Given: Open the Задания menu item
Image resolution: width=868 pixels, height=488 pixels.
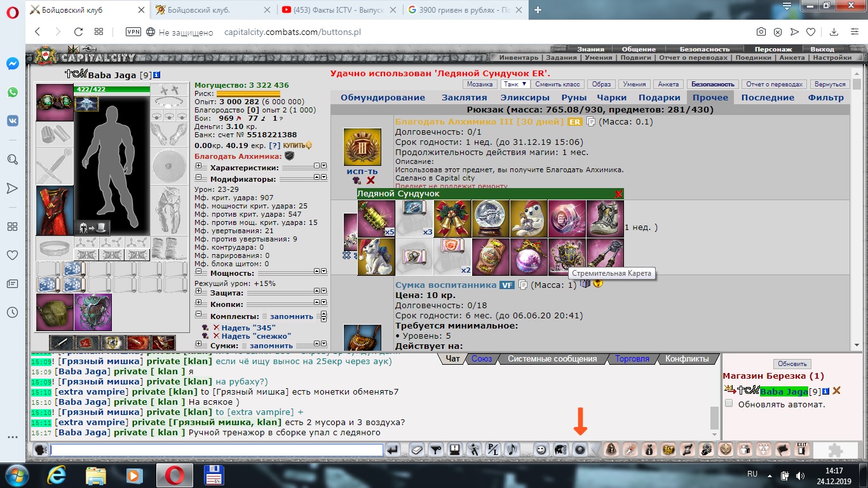Looking at the screenshot, I should [x=561, y=57].
